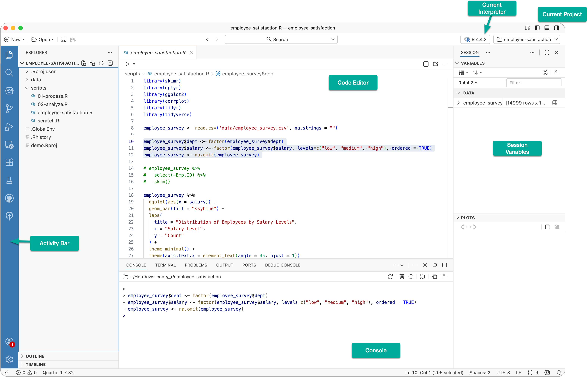Open the Search bar at the top
This screenshot has width=588, height=377.
[281, 39]
